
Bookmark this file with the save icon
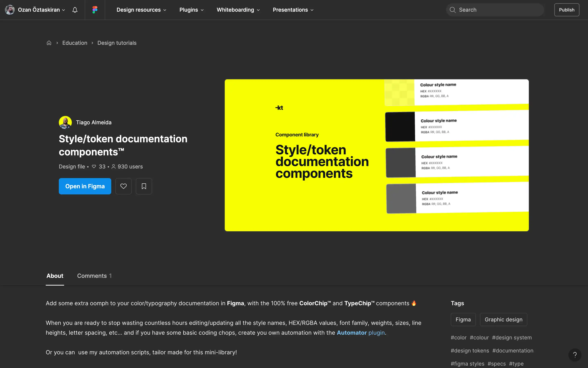coord(144,186)
